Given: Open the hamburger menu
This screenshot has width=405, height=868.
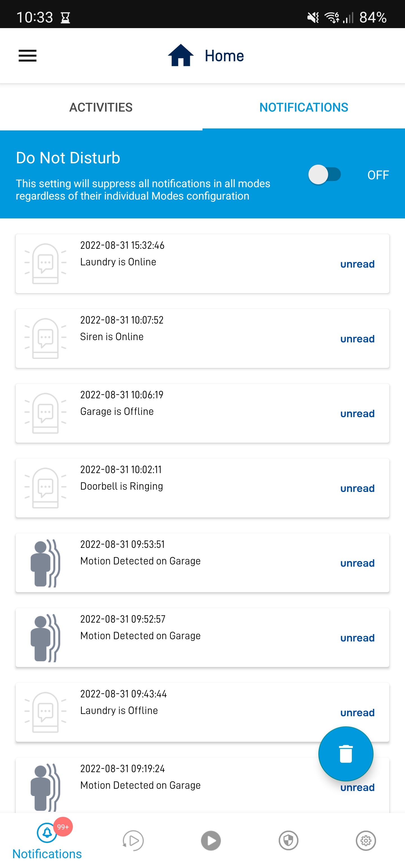Looking at the screenshot, I should coord(27,56).
